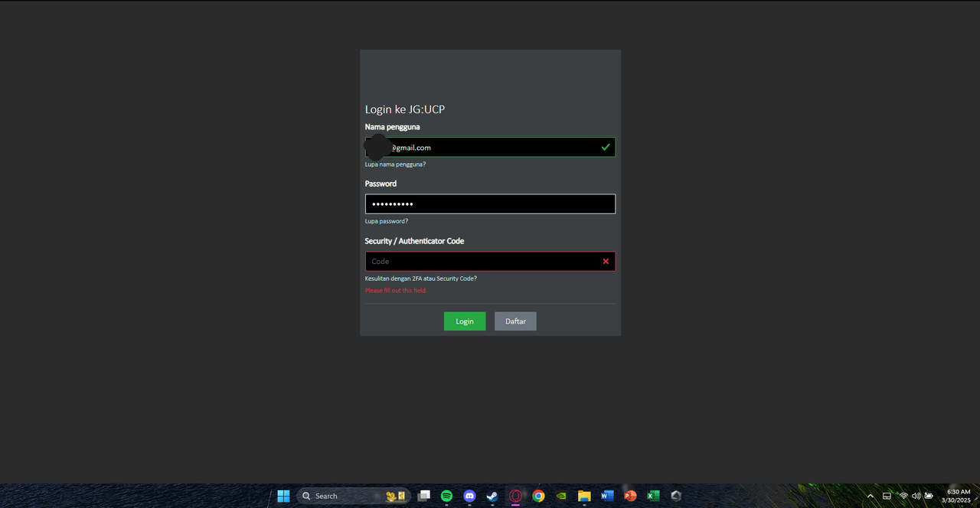Open the 'Lupa nama pengguna?' link

(x=395, y=164)
